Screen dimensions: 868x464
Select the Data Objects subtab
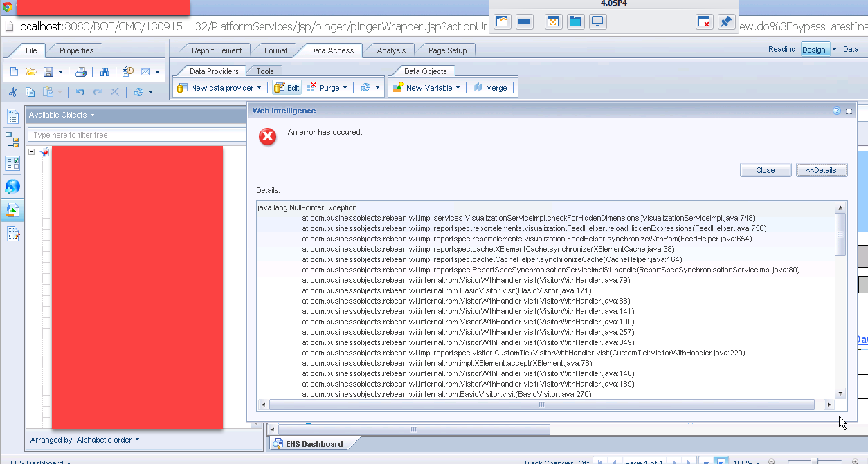[425, 71]
